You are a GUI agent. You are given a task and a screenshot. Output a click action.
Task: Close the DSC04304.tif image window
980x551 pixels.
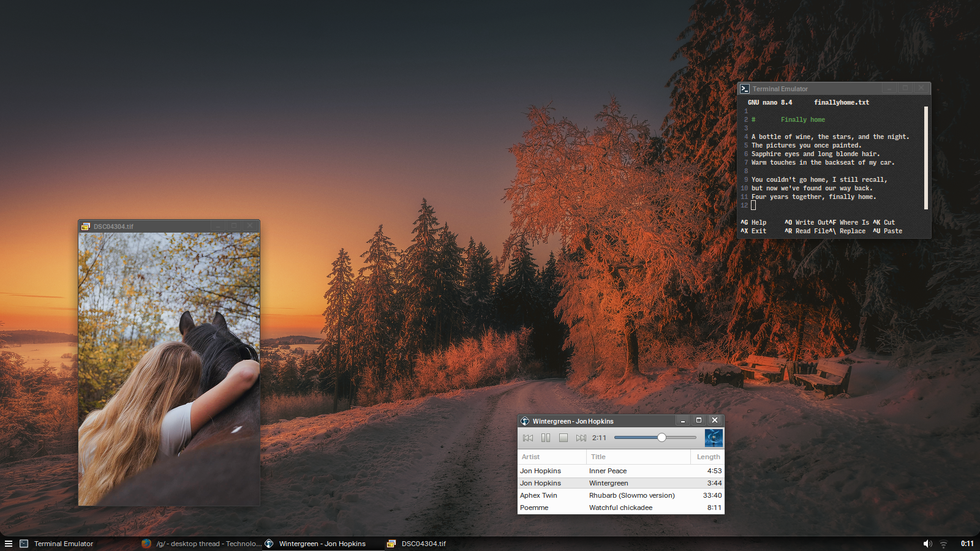pyautogui.click(x=250, y=226)
